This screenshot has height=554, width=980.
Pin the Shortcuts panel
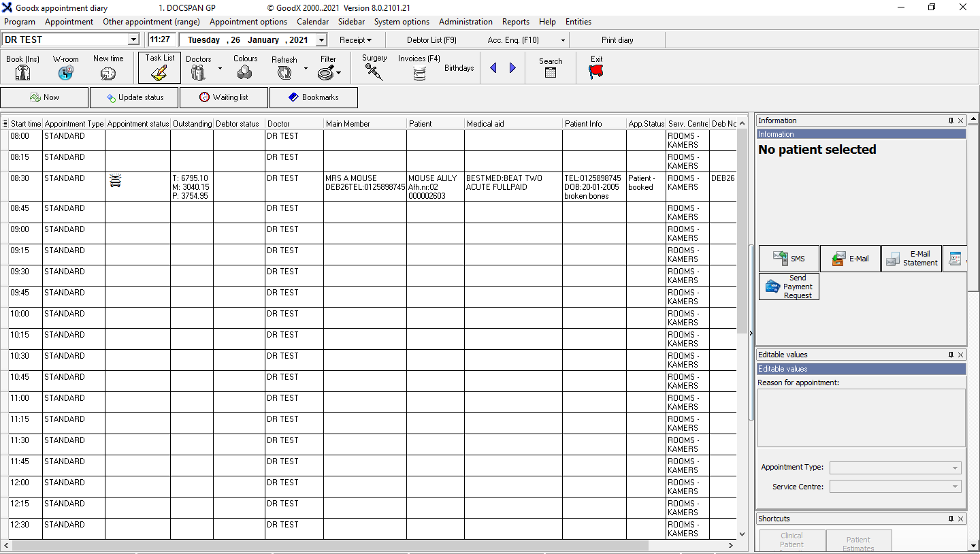[x=951, y=519]
